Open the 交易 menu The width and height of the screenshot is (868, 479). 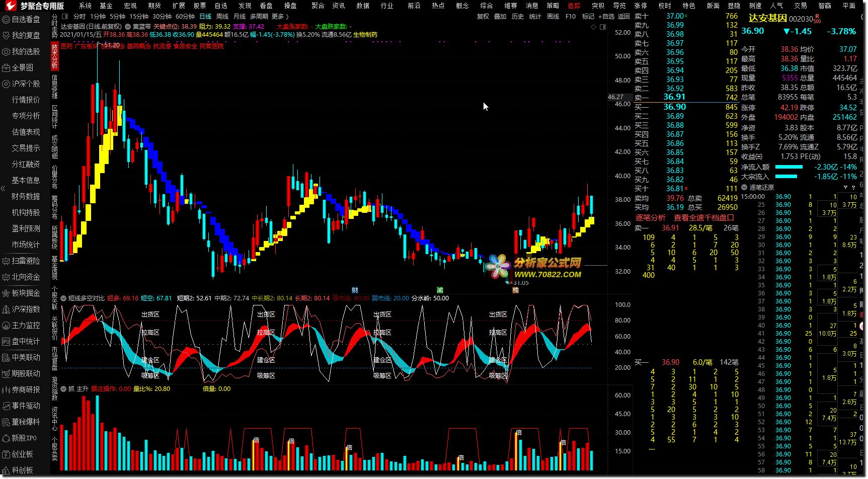801,6
